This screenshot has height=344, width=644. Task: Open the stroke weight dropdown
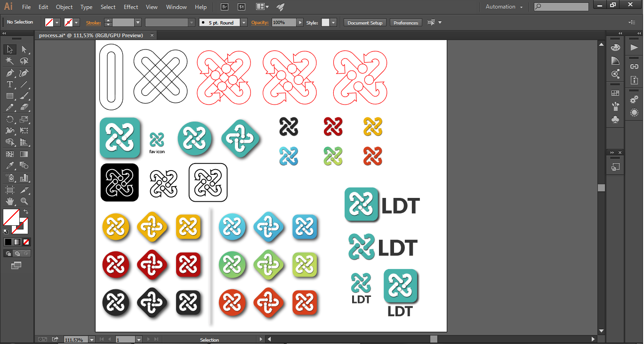(138, 23)
